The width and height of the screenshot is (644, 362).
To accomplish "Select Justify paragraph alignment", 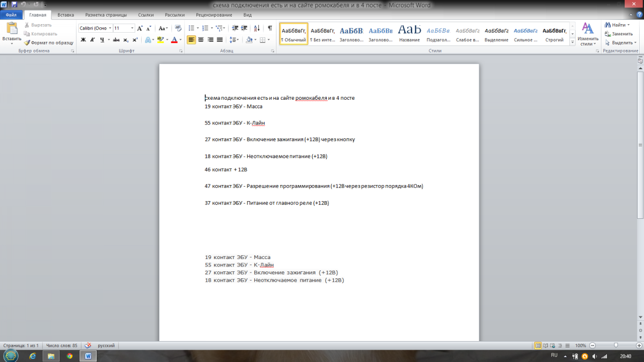I will click(x=219, y=40).
